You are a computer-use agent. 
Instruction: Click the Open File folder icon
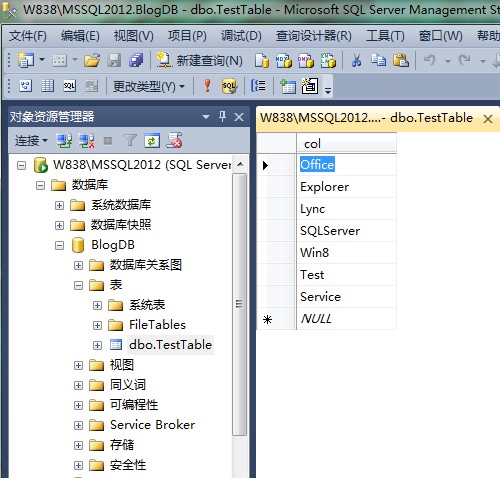(92, 60)
